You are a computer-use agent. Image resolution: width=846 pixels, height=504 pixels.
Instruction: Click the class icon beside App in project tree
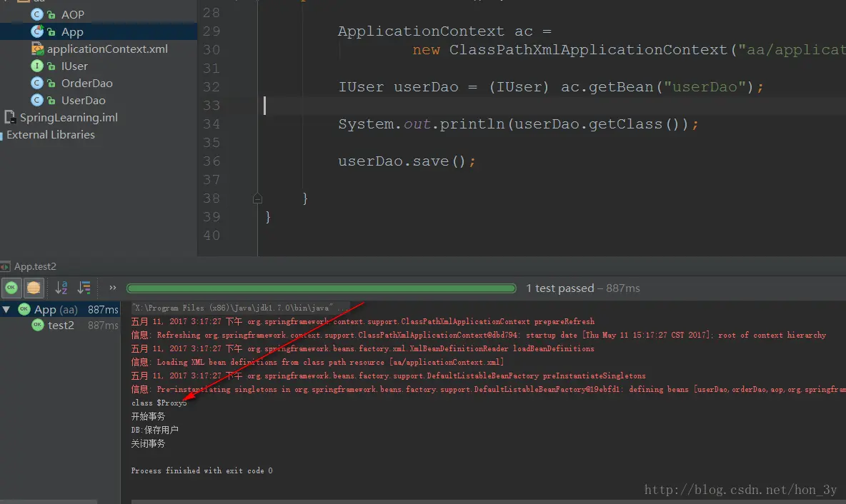(x=36, y=31)
